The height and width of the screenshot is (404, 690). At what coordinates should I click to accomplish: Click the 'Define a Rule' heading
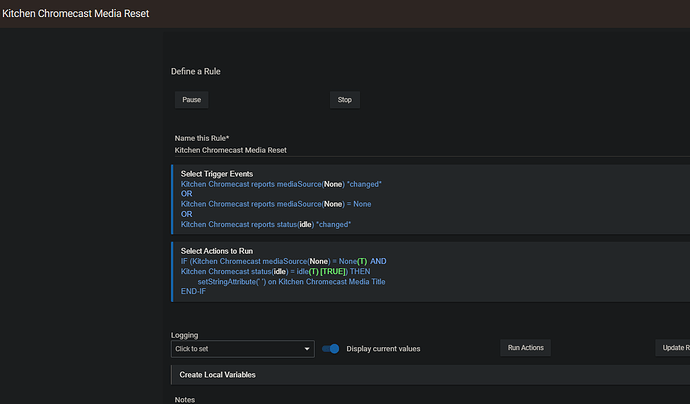[x=196, y=71]
